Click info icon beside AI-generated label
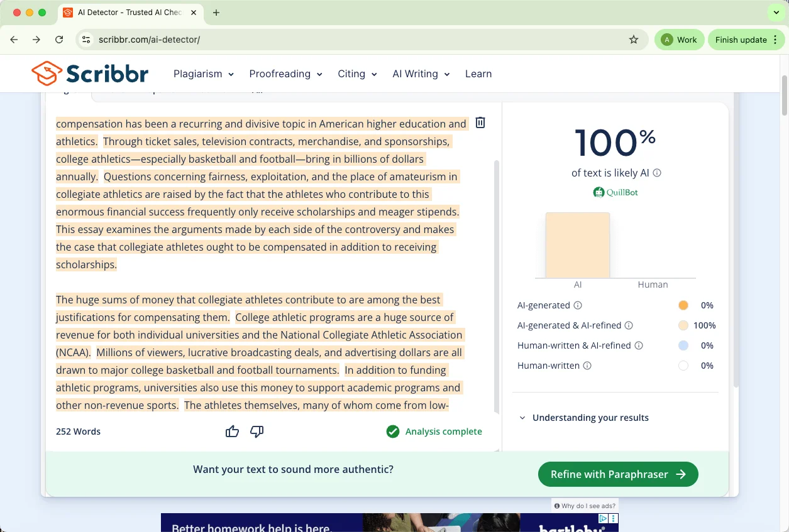The width and height of the screenshot is (789, 532). pyautogui.click(x=578, y=305)
